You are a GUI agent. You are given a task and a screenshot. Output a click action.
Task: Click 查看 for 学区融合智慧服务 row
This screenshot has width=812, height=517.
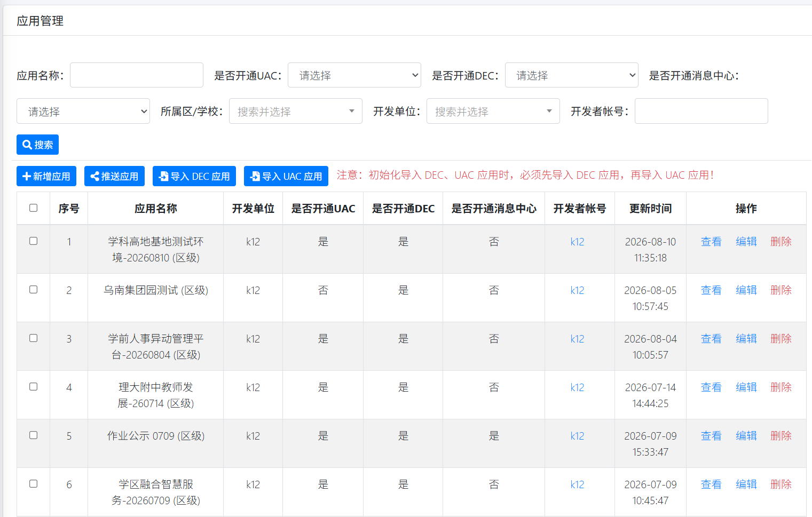(711, 484)
